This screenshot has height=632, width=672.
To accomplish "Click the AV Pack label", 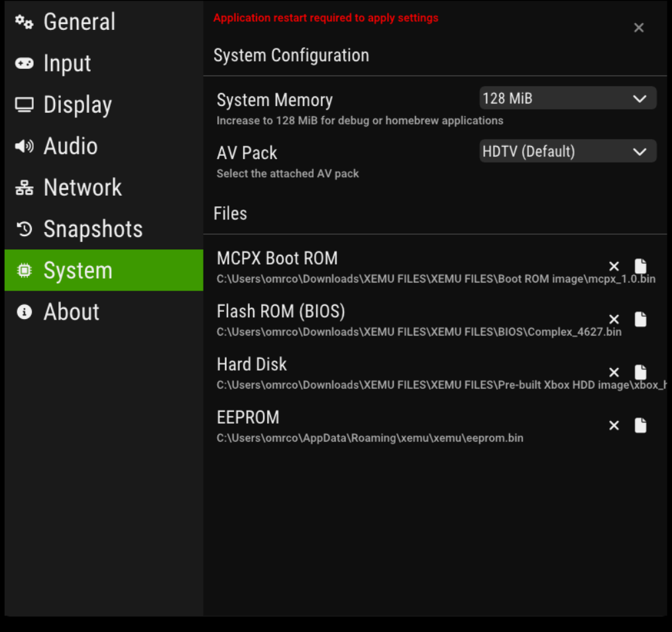I will tap(247, 153).
